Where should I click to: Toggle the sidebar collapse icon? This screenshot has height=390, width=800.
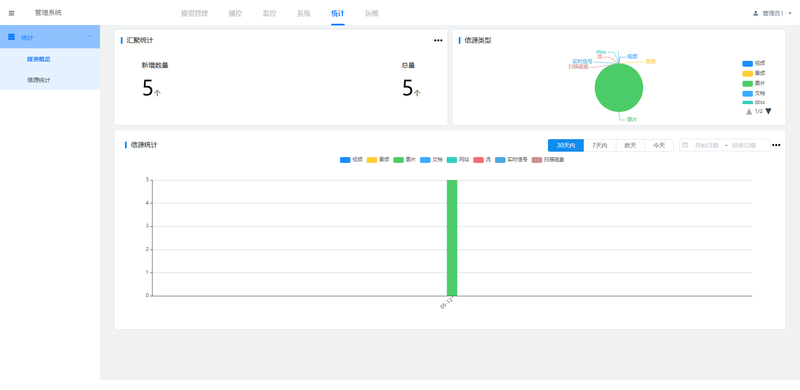[x=11, y=13]
